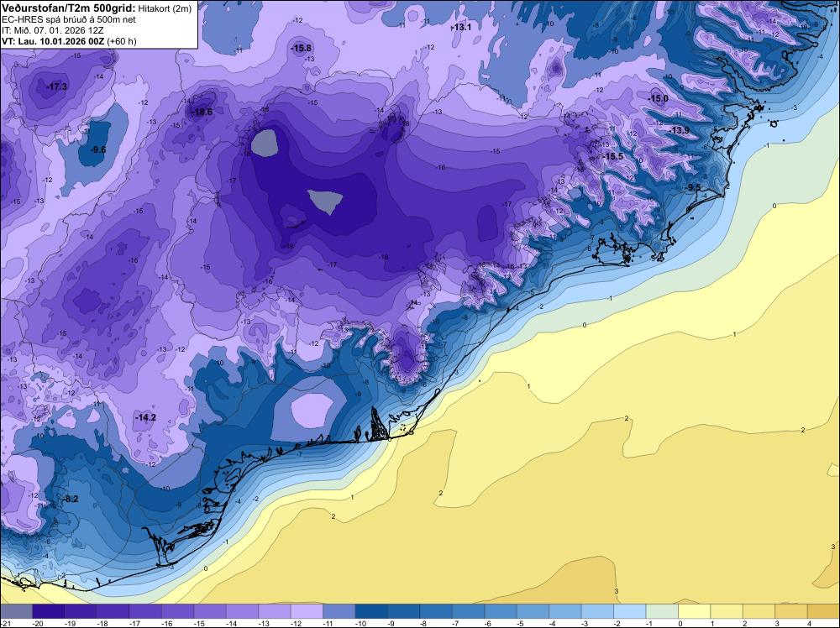Pick legend swatch between -2 and -1
The height and width of the screenshot is (628, 840).
pyautogui.click(x=629, y=611)
